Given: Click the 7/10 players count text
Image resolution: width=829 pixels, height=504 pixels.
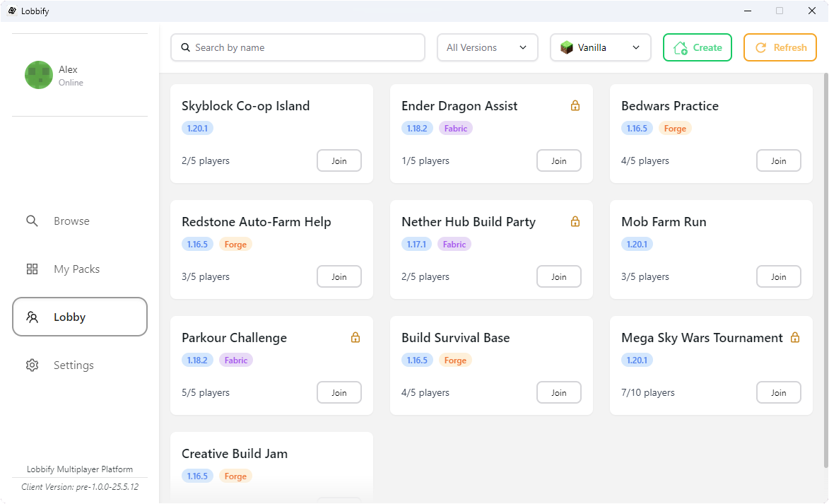Looking at the screenshot, I should 648,392.
